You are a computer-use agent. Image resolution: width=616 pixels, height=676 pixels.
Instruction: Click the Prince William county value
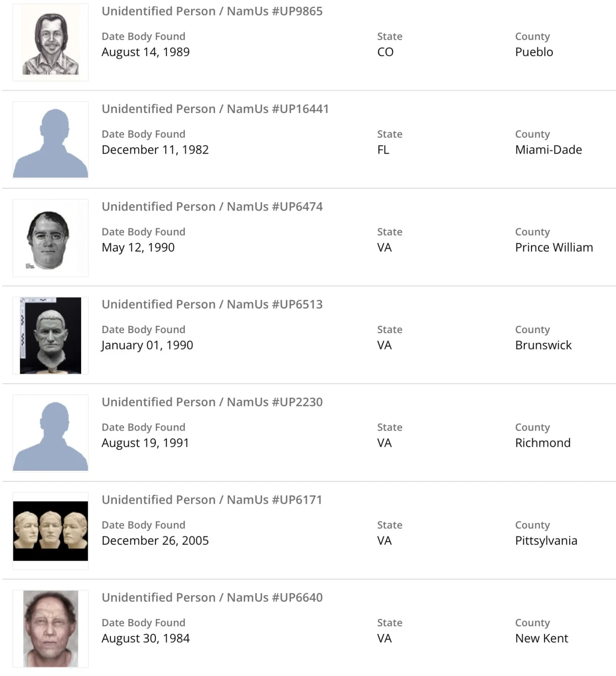tap(554, 247)
